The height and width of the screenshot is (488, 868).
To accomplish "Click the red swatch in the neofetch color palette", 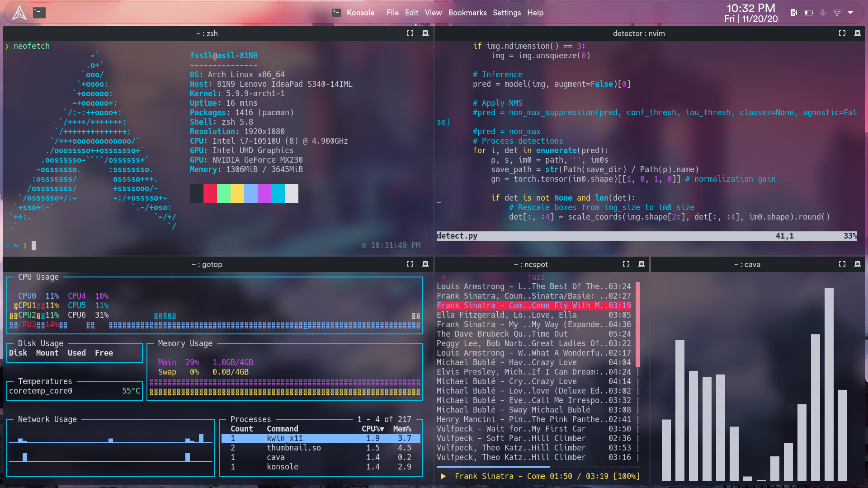I will click(210, 193).
